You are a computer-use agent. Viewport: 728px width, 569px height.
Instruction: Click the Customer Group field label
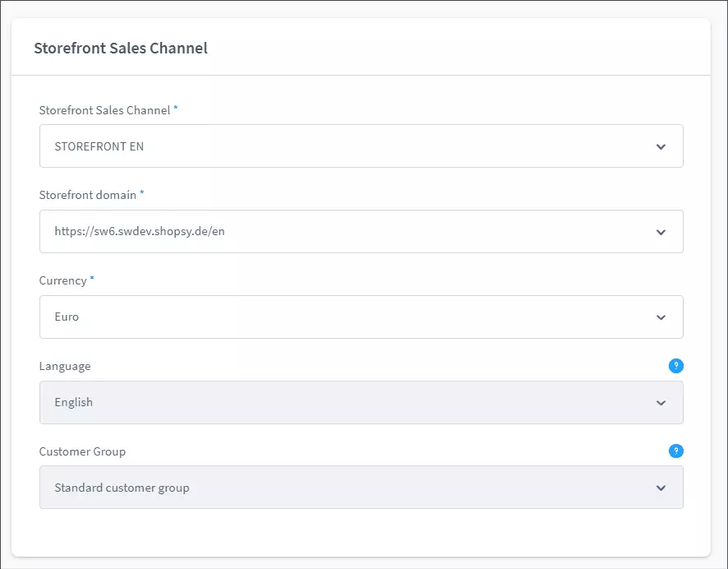(82, 451)
